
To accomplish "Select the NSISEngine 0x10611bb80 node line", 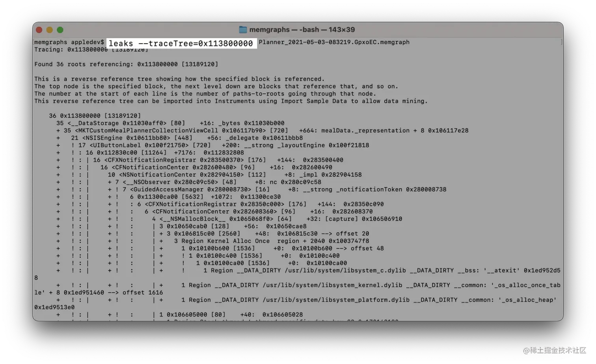I will (x=187, y=138).
